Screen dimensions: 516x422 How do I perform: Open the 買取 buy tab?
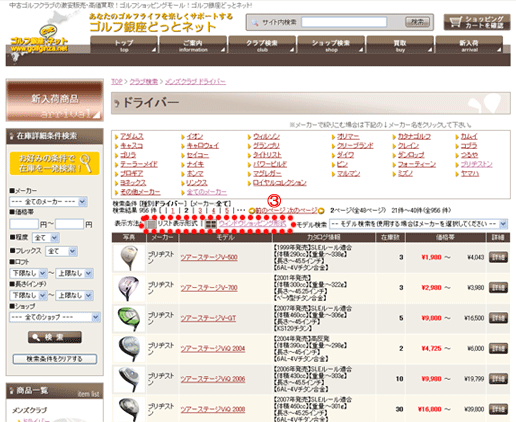coord(400,45)
